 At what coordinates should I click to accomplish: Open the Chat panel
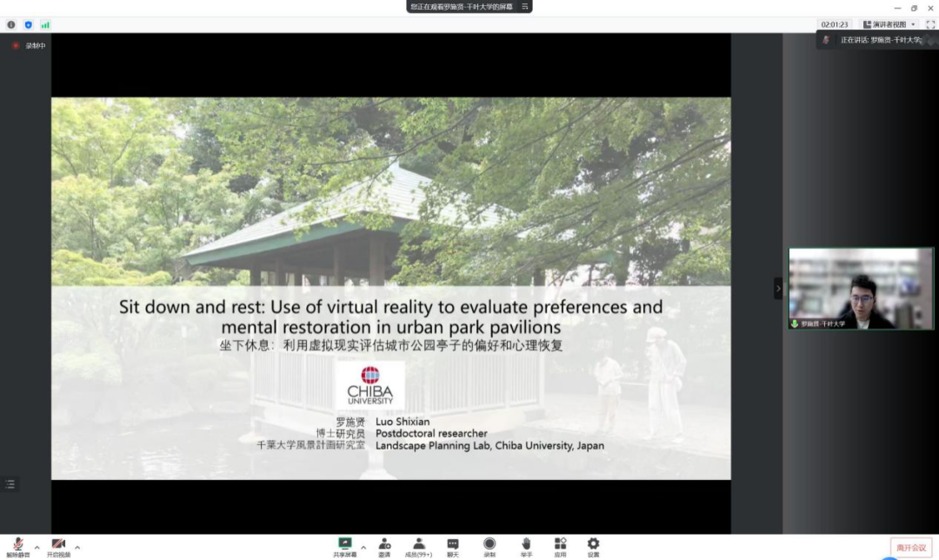pyautogui.click(x=452, y=545)
